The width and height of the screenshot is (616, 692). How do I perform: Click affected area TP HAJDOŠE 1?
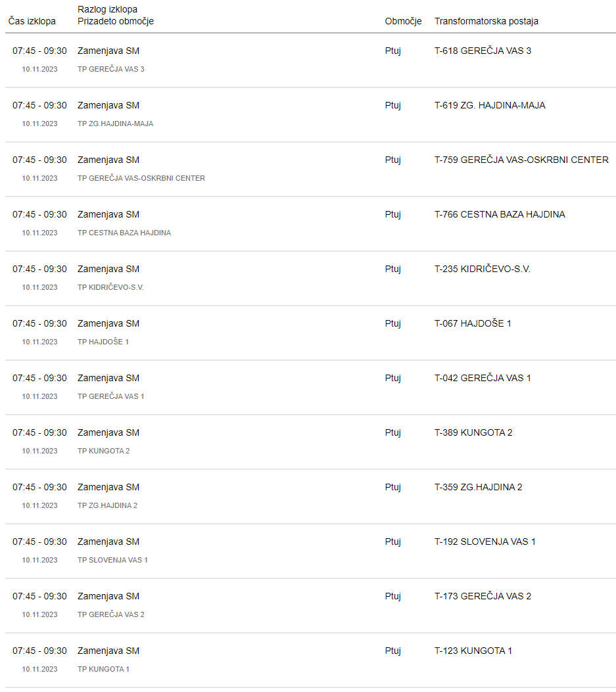click(103, 342)
